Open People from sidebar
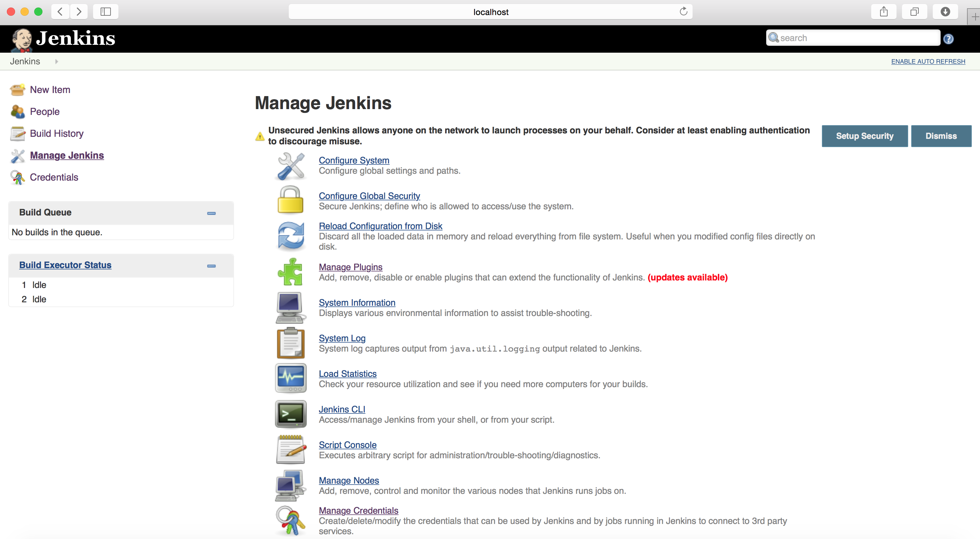 [x=45, y=112]
